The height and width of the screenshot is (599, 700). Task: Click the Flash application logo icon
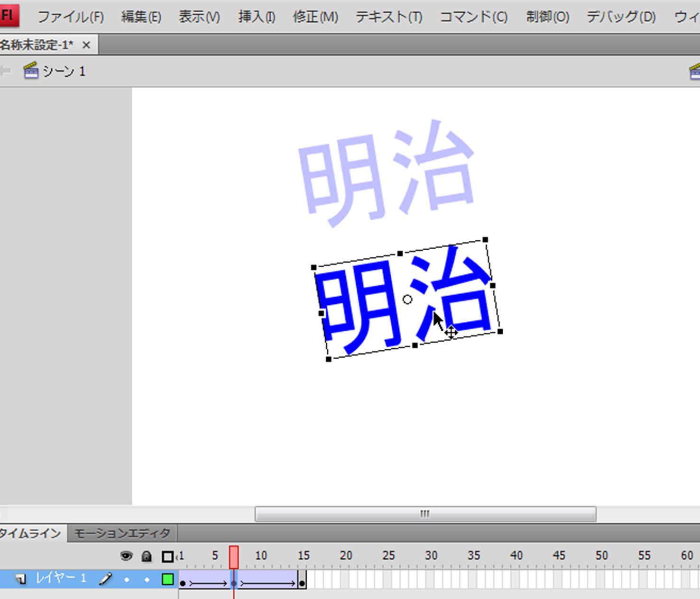tap(9, 16)
